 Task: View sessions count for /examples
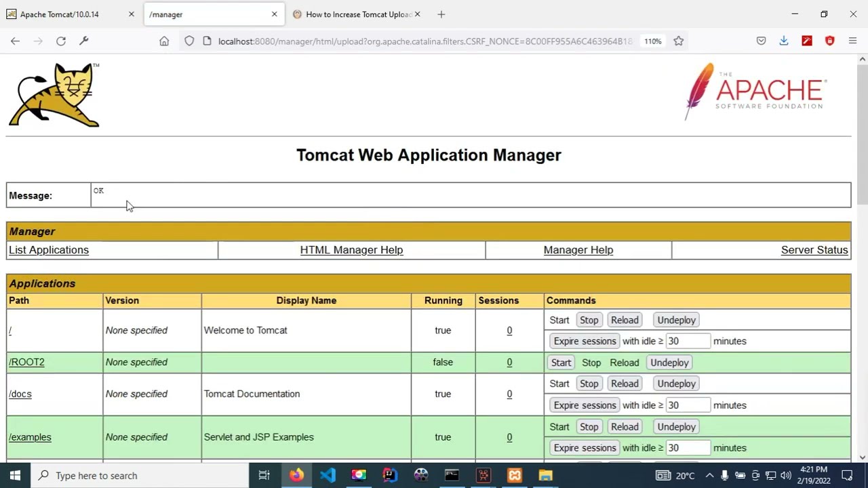click(x=509, y=437)
